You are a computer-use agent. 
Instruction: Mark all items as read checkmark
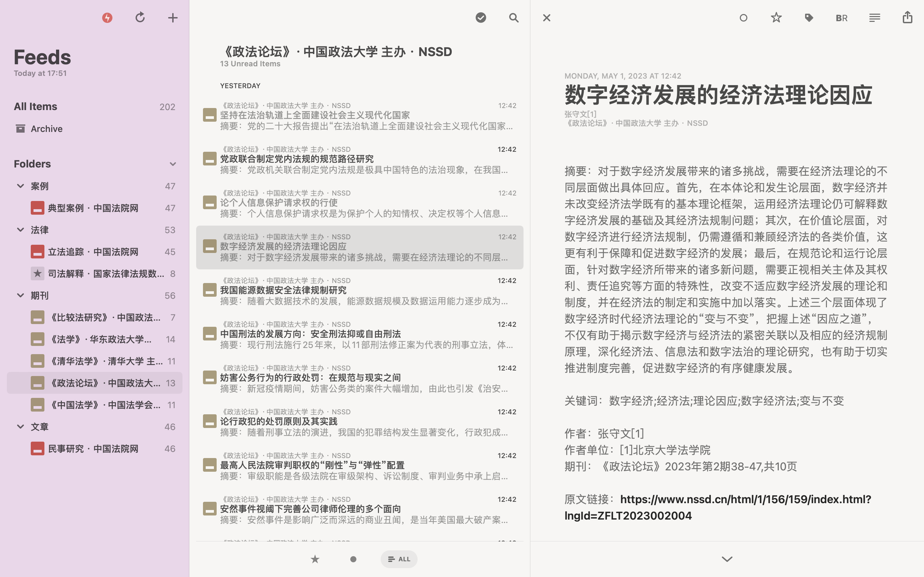[481, 17]
